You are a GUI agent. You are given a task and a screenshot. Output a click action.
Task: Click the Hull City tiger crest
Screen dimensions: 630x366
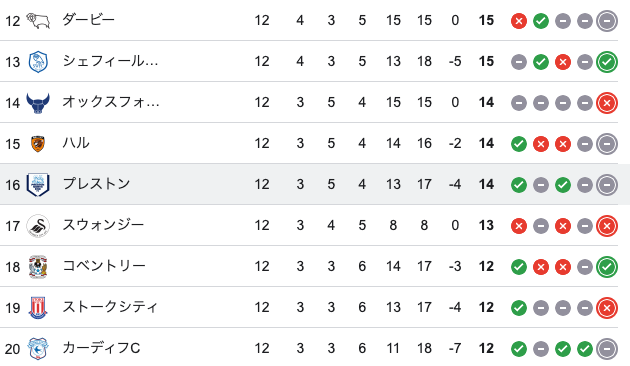pos(38,144)
